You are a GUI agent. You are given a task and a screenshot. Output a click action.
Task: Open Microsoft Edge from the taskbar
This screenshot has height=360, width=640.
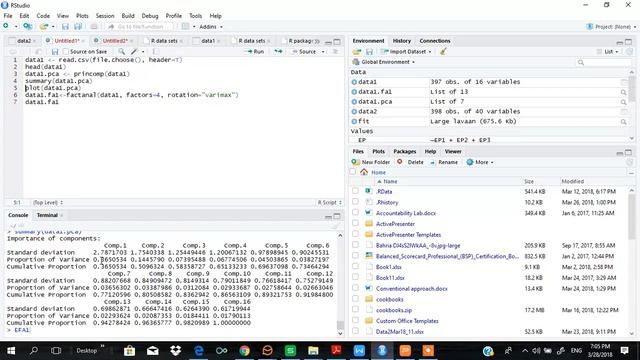point(199,351)
